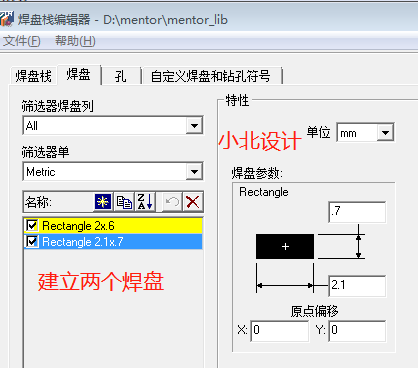Click the Padstack Editor title bar icon
The width and height of the screenshot is (418, 368).
(x=7, y=19)
